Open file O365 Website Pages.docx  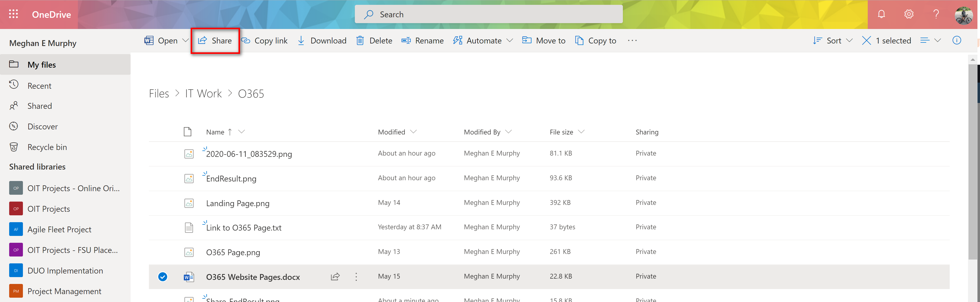point(253,277)
